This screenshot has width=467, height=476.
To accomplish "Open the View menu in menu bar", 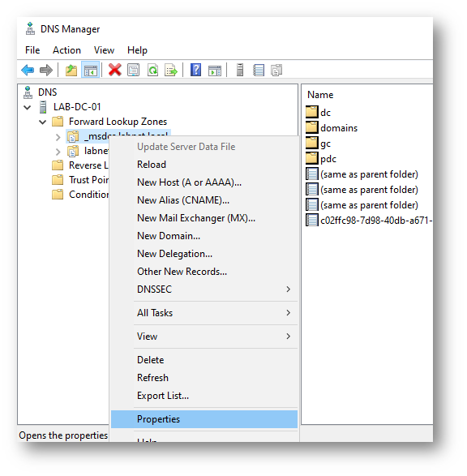I will tap(104, 50).
